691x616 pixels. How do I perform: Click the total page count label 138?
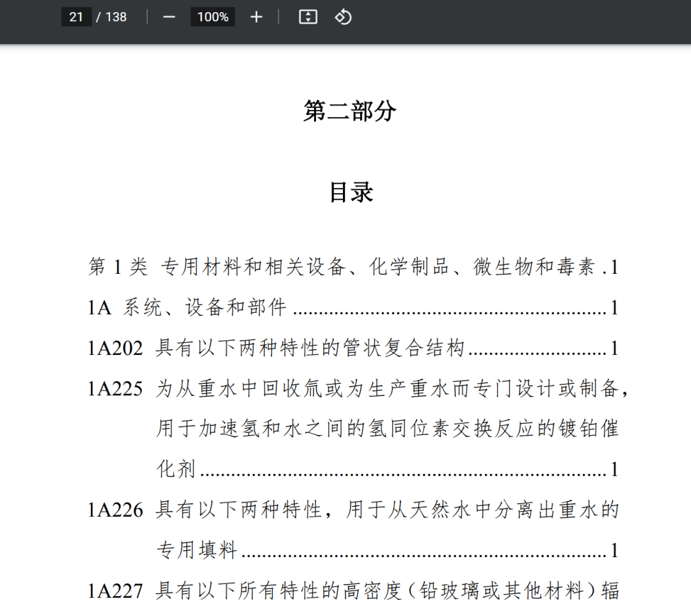[115, 17]
